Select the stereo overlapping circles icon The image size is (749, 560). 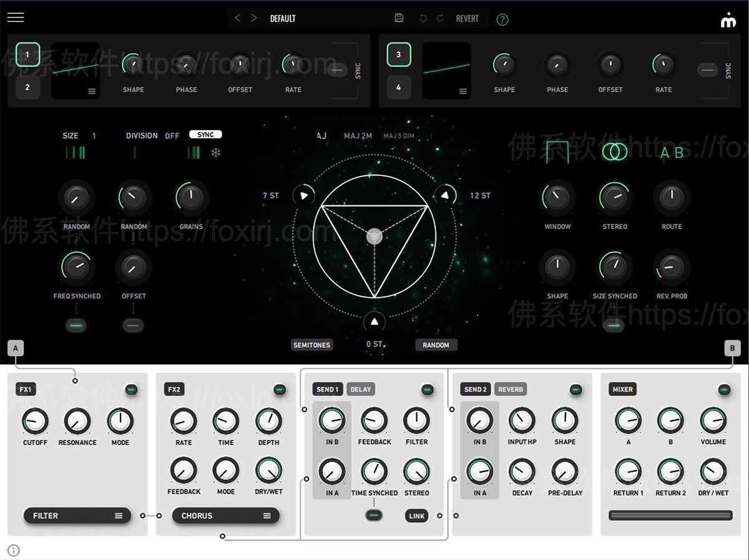pos(614,152)
